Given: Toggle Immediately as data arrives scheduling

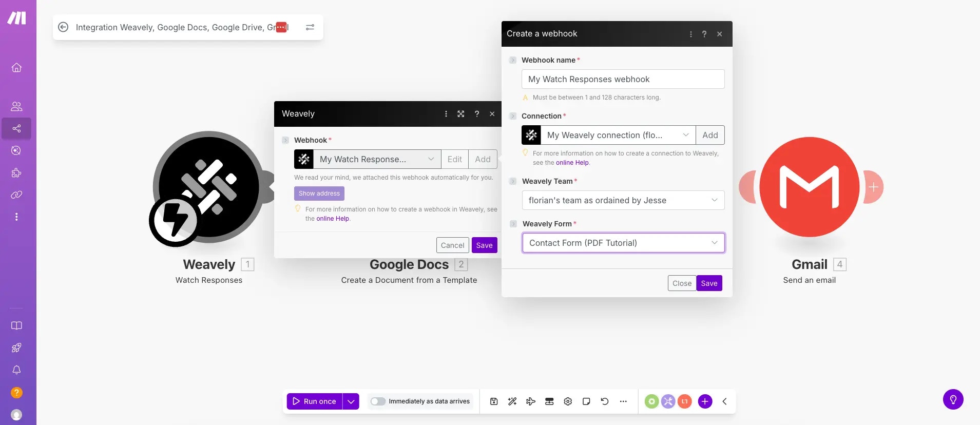Looking at the screenshot, I should pyautogui.click(x=378, y=401).
